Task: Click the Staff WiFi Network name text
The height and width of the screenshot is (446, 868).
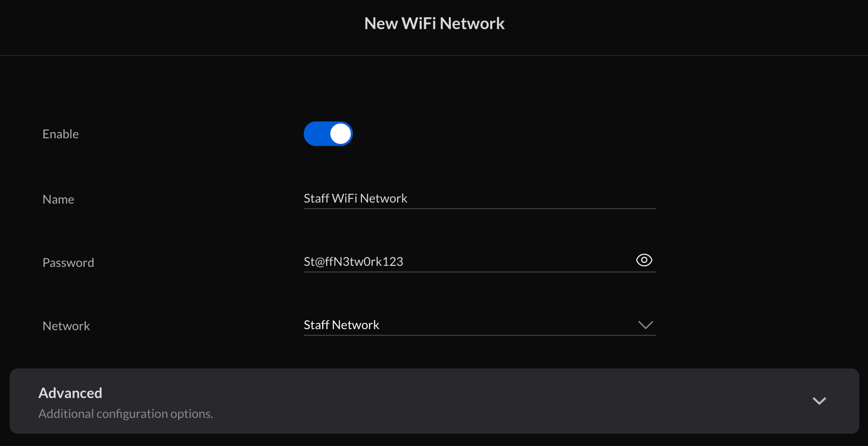Action: click(355, 199)
